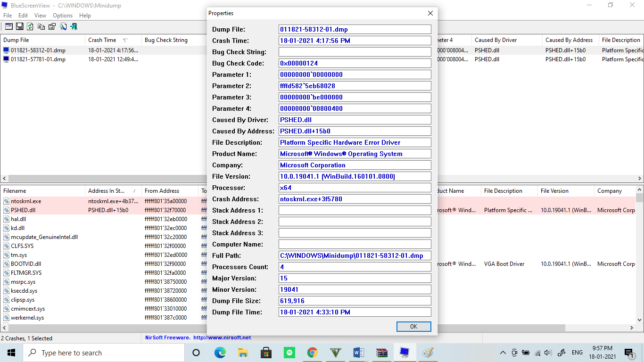Open Google Chrome from the taskbar

312,353
